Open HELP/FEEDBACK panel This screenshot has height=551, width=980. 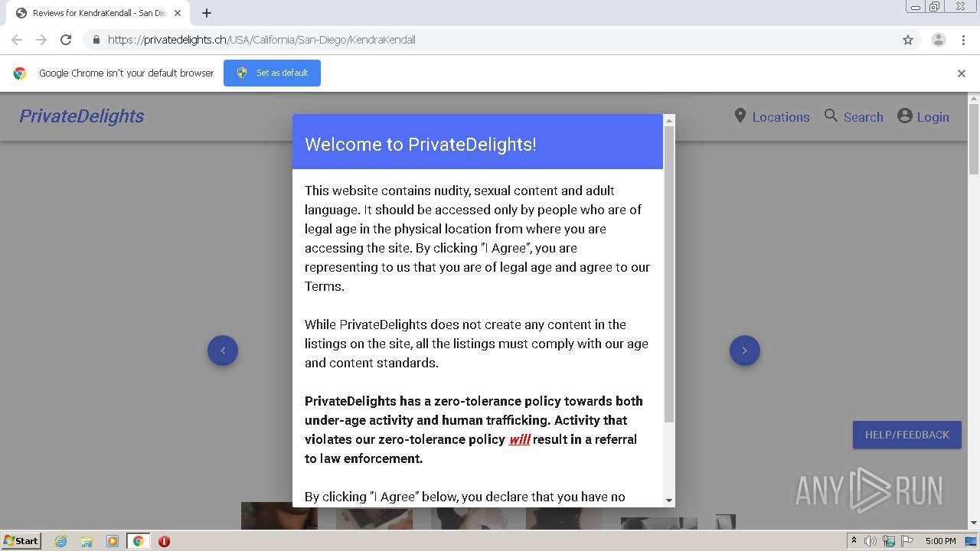coord(907,435)
